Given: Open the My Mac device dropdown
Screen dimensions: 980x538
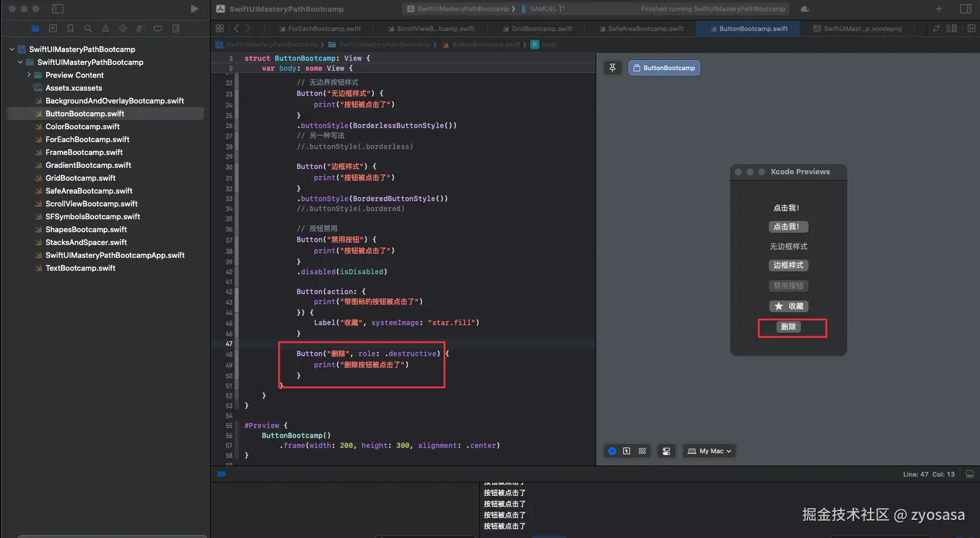Looking at the screenshot, I should tap(709, 451).
